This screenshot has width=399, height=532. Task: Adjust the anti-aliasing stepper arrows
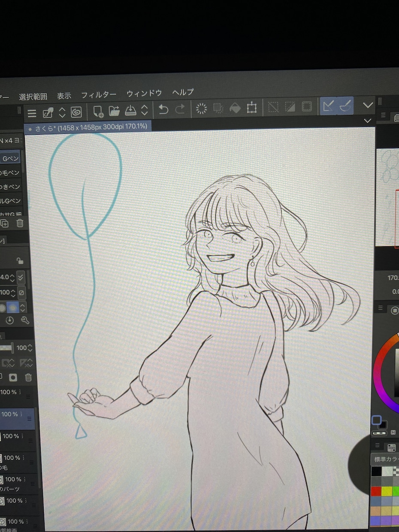pos(23,308)
